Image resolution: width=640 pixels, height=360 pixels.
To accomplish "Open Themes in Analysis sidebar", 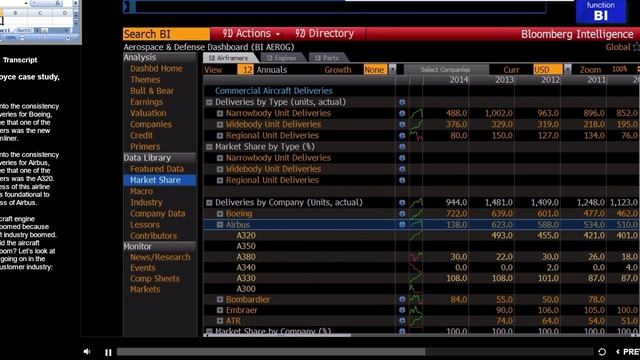I will coord(145,80).
